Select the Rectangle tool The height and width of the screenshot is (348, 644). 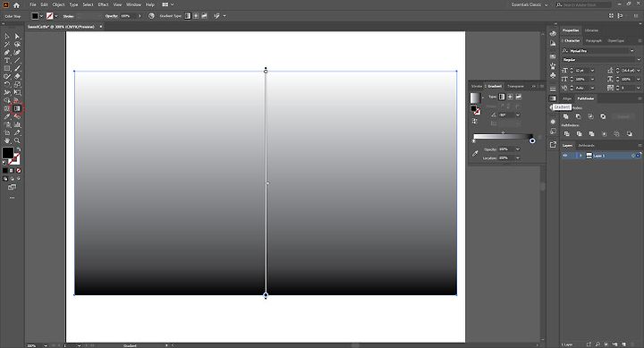[x=7, y=69]
